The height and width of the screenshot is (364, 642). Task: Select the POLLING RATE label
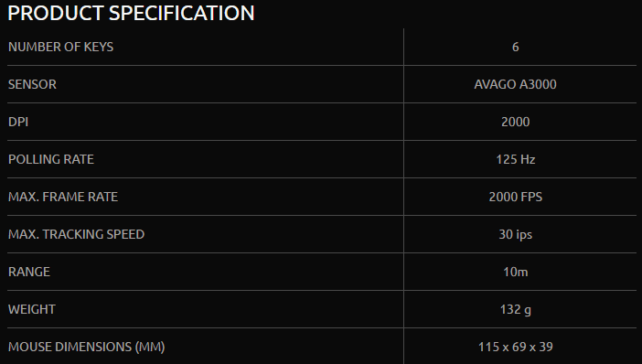pyautogui.click(x=51, y=159)
